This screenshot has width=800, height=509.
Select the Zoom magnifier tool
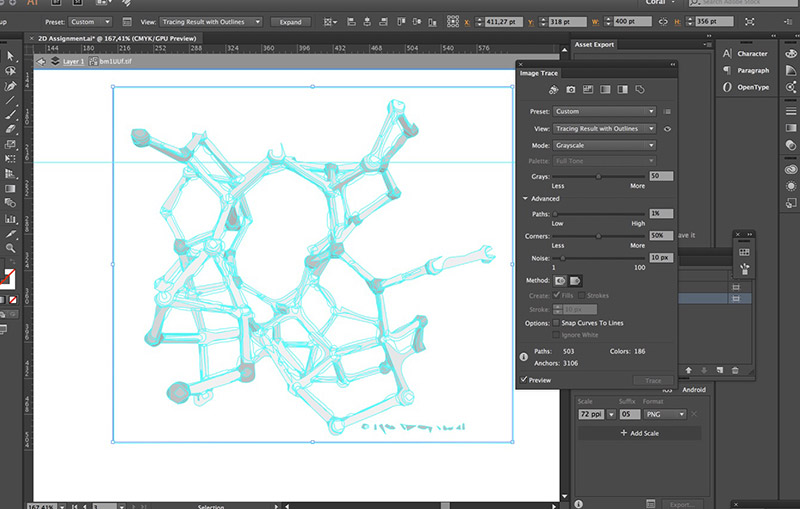click(x=10, y=248)
